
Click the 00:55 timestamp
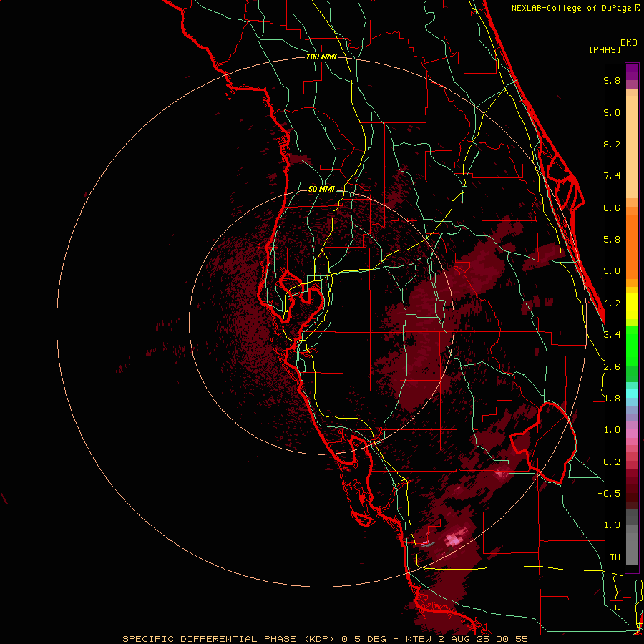pyautogui.click(x=512, y=639)
